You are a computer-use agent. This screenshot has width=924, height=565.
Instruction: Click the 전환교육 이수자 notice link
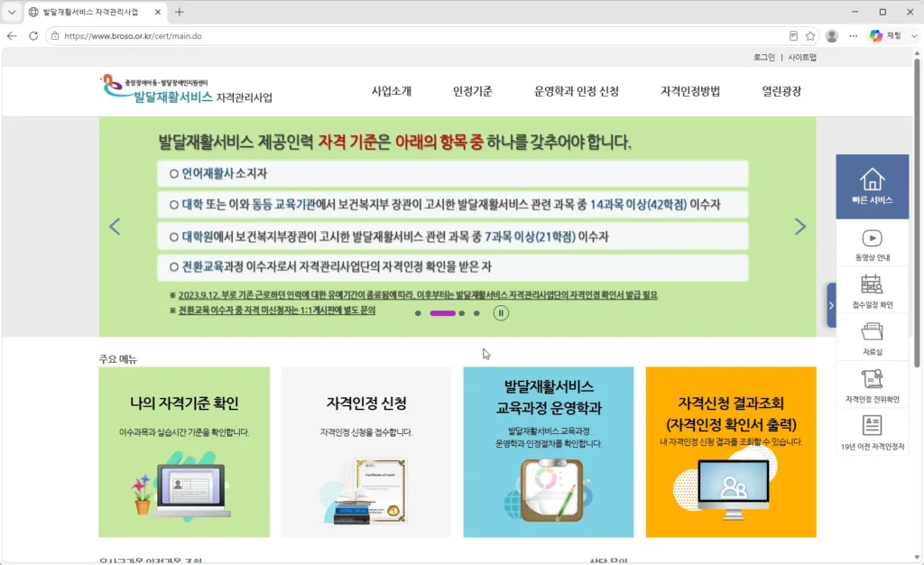click(277, 310)
